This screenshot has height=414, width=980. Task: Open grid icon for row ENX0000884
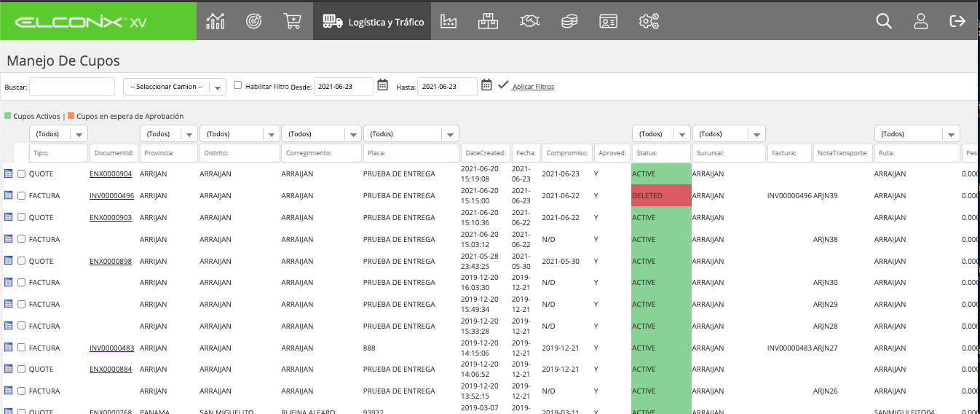[x=9, y=369]
